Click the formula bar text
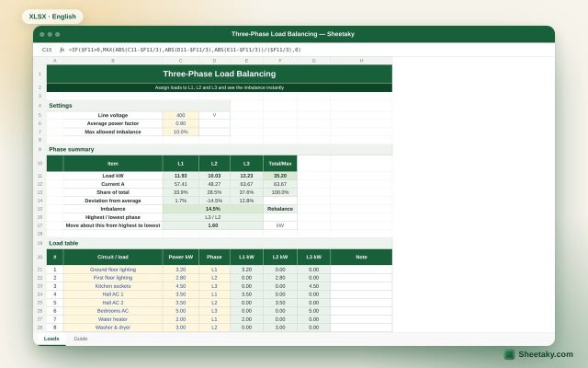The width and height of the screenshot is (588, 368). point(185,50)
